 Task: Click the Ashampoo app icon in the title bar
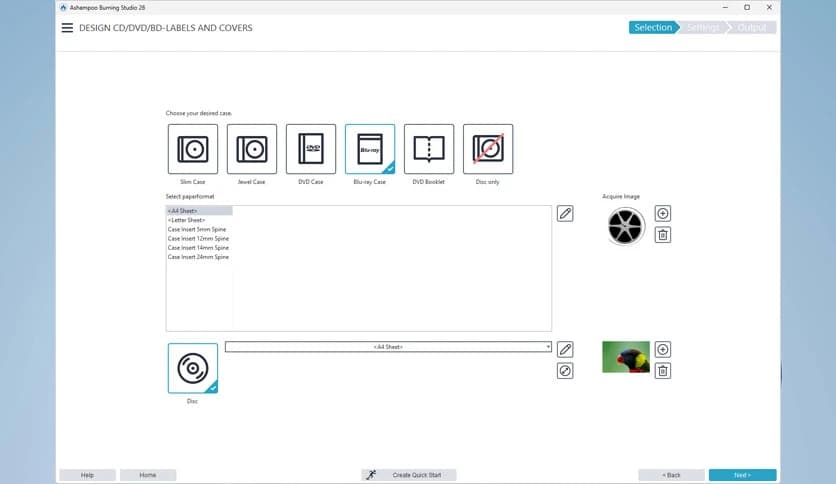63,7
